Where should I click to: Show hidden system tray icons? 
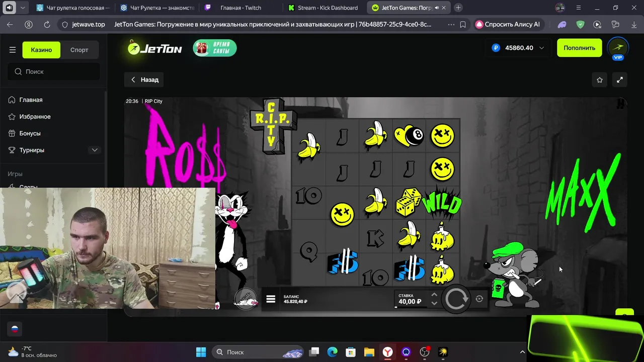click(x=522, y=352)
